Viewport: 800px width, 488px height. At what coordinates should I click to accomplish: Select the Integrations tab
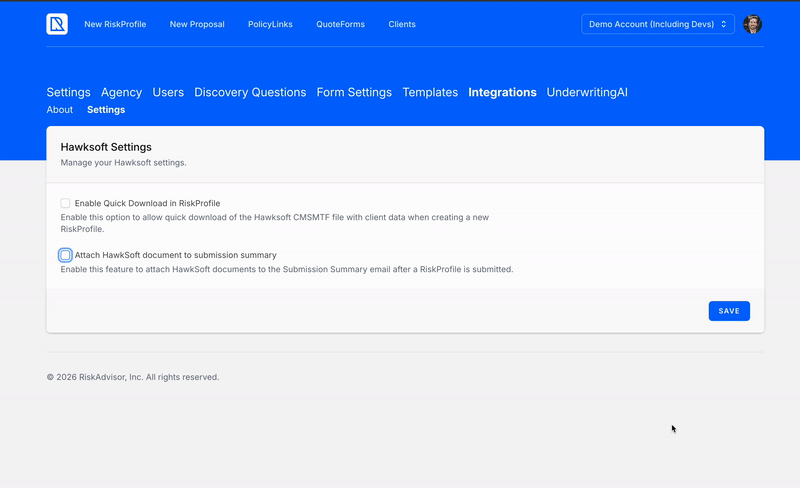[x=502, y=92]
